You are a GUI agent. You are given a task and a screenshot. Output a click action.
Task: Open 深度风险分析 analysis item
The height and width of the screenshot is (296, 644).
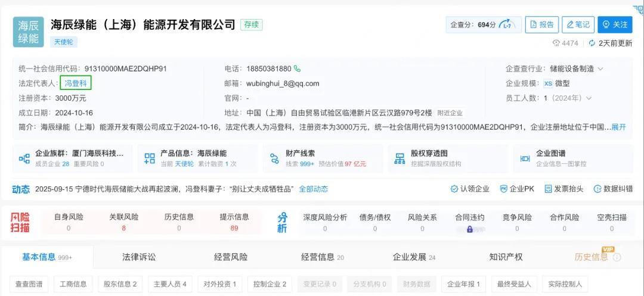(325, 222)
